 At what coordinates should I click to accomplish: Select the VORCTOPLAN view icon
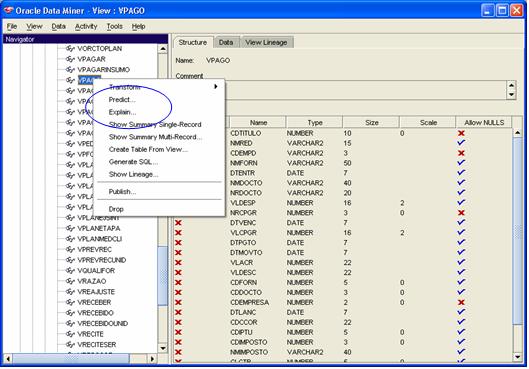(70, 49)
